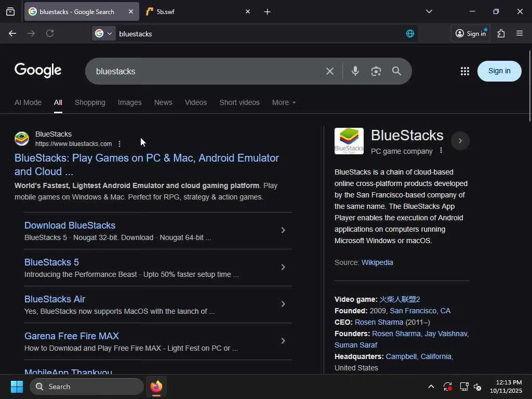Open the three-dot menu beside PC game company

(x=441, y=151)
